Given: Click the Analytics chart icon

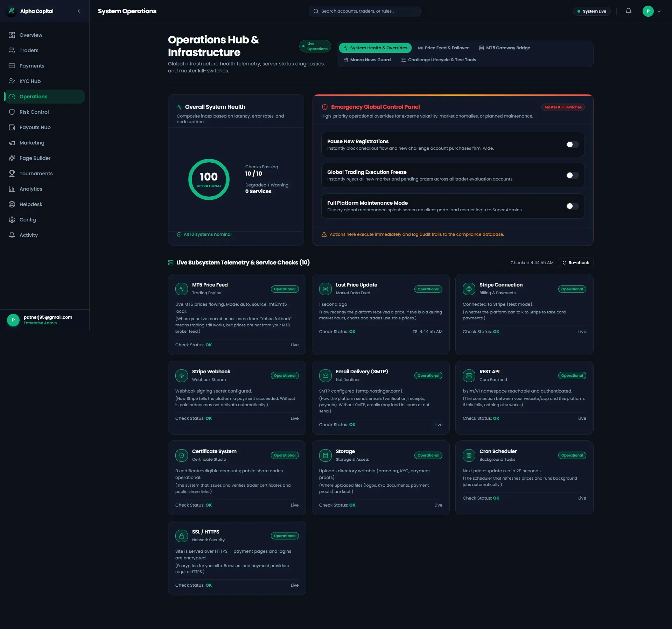Looking at the screenshot, I should (12, 189).
